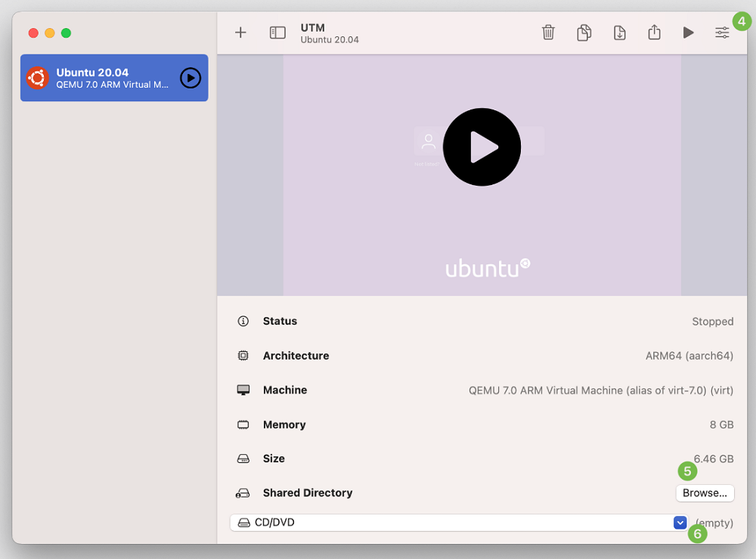The width and height of the screenshot is (756, 559).
Task: Click the Size drive icon
Action: (243, 459)
